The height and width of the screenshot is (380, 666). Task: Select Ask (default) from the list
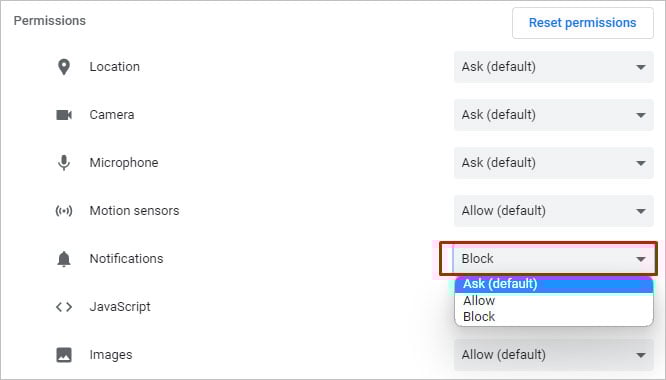click(553, 284)
